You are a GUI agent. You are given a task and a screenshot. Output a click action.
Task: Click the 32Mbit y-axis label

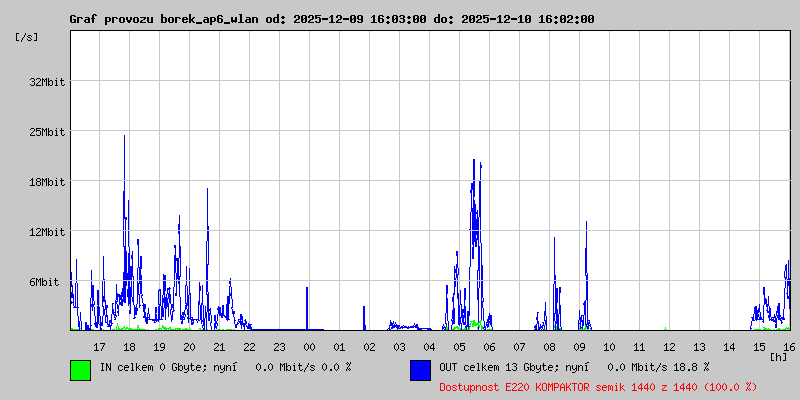pyautogui.click(x=47, y=82)
